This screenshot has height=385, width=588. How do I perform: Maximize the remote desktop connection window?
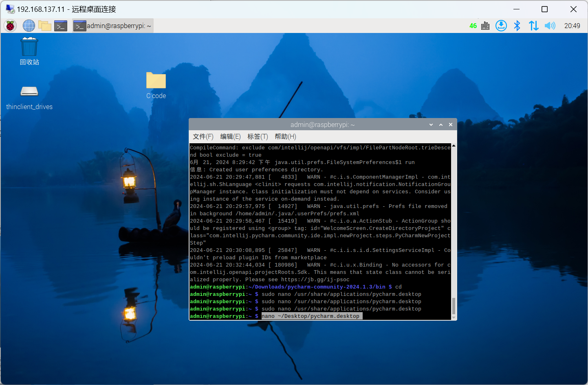tap(544, 9)
